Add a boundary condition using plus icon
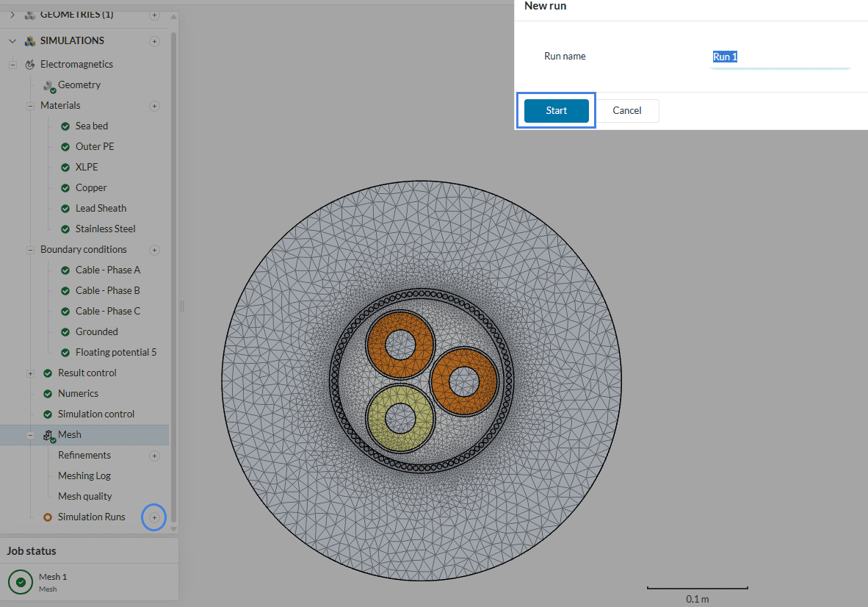Viewport: 868px width, 607px height. click(x=154, y=250)
